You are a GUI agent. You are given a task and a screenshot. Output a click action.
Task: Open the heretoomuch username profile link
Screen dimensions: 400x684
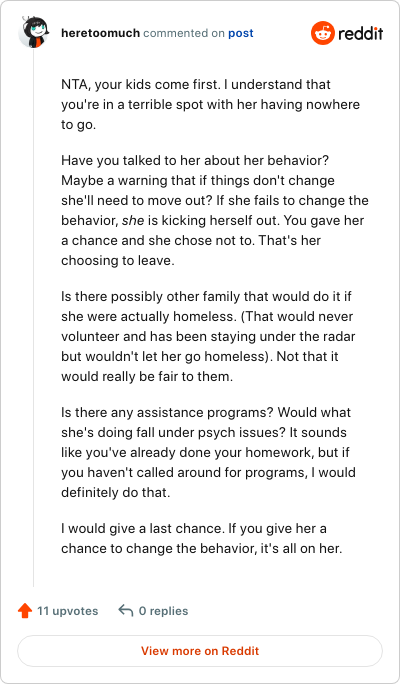click(101, 33)
